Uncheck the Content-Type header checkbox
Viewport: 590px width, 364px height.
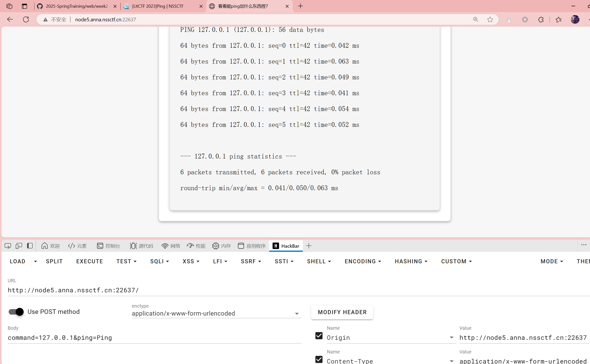click(x=319, y=359)
